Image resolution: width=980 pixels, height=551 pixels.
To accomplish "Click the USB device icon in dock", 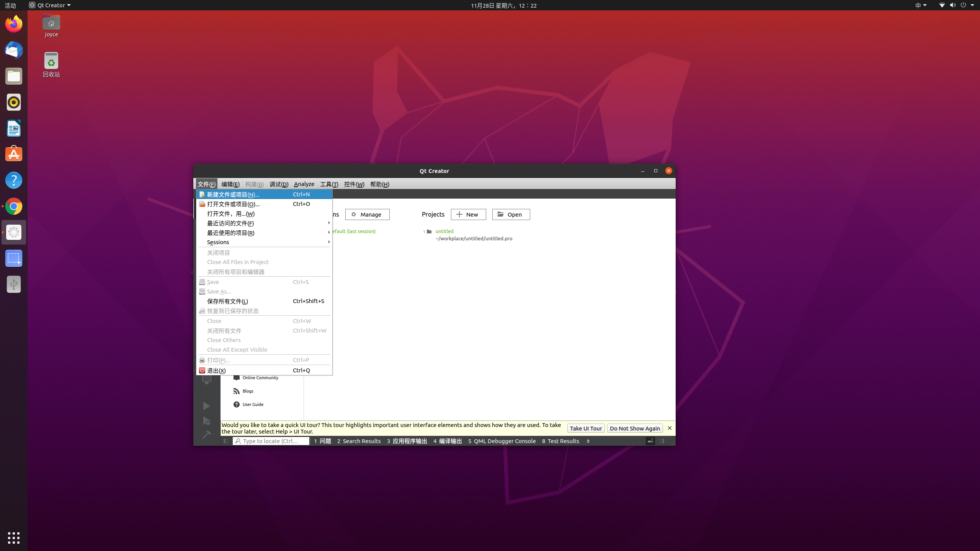I will pos(14,284).
